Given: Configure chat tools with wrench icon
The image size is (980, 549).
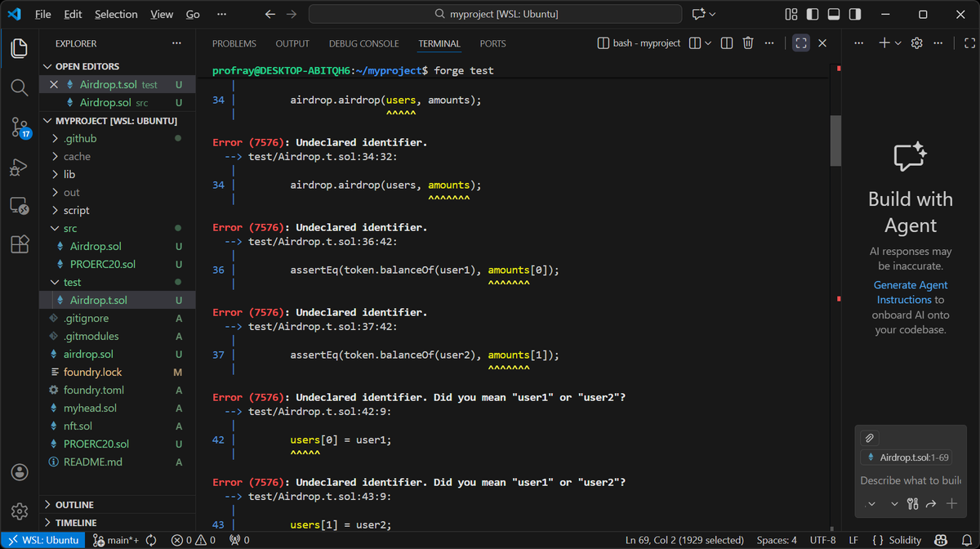Looking at the screenshot, I should click(x=913, y=504).
